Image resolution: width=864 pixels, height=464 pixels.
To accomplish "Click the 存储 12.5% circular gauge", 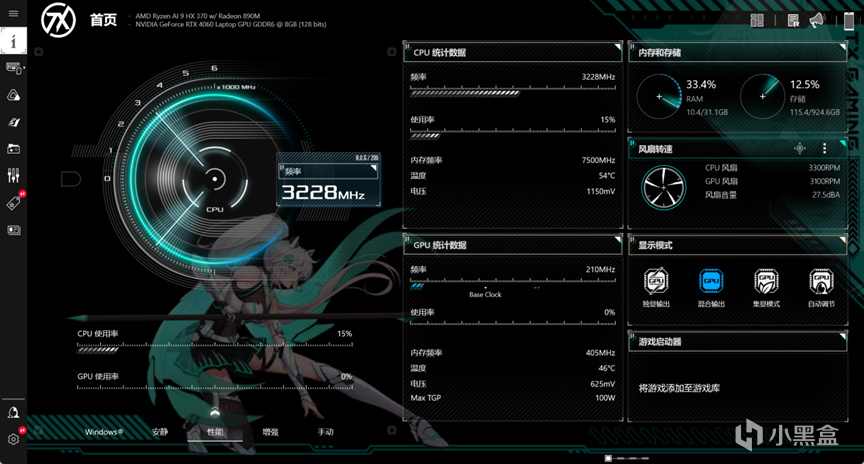I will [763, 96].
